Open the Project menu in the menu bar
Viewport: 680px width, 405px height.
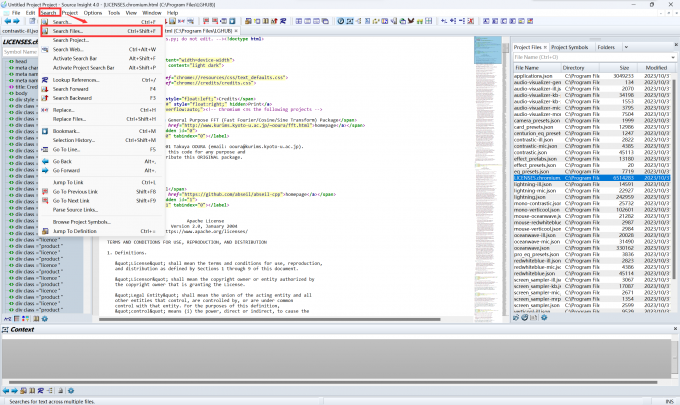(69, 13)
